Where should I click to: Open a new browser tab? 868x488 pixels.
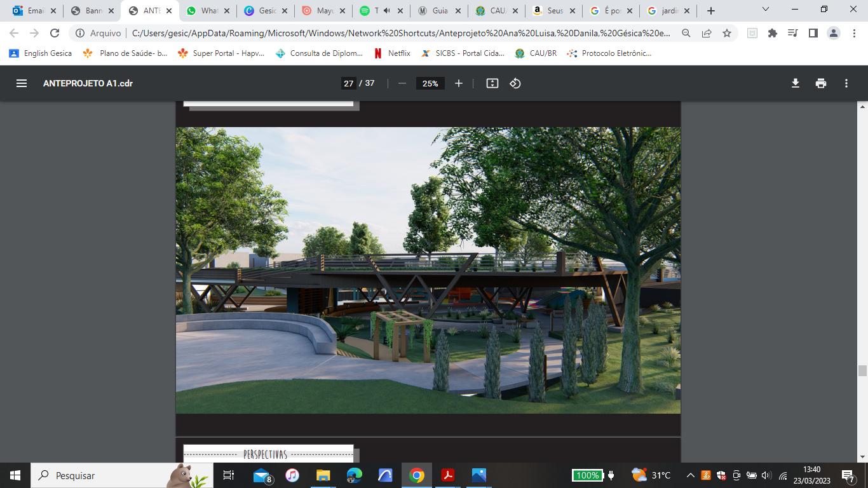coord(711,11)
